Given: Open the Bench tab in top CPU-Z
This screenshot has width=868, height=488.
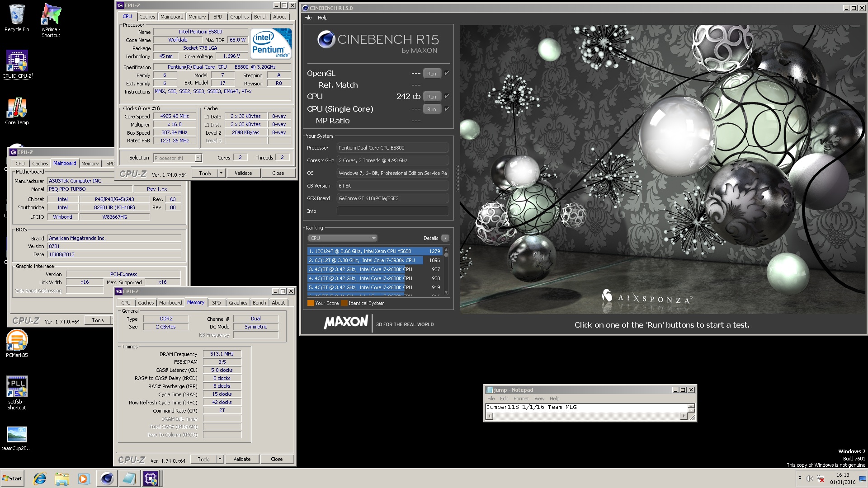Looking at the screenshot, I should pos(260,17).
